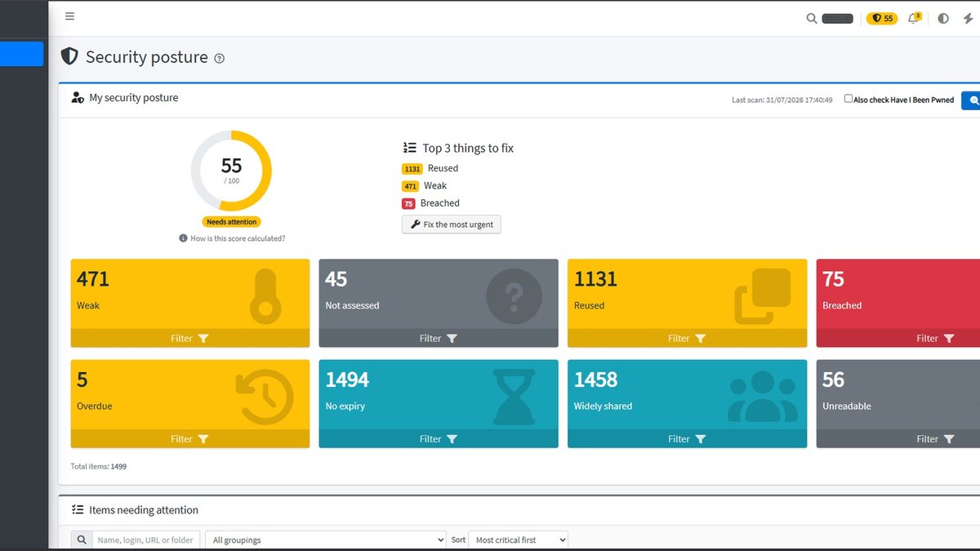Click the Items needing attention heading
This screenshot has height=551, width=980.
click(x=144, y=510)
